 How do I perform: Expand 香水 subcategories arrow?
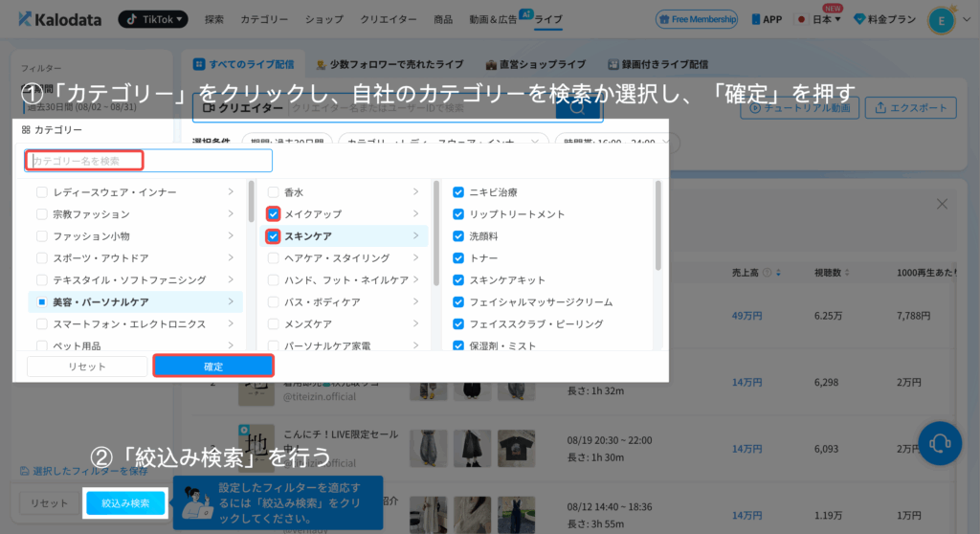pyautogui.click(x=415, y=192)
